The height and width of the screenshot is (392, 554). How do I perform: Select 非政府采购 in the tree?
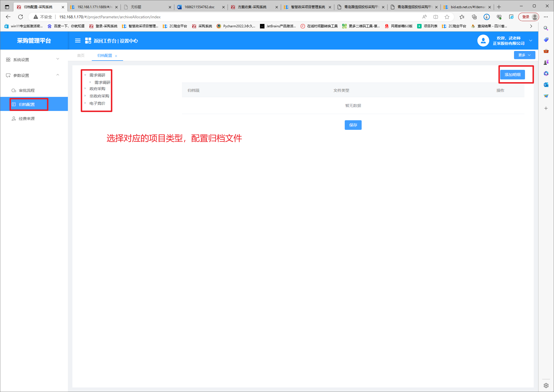[99, 96]
